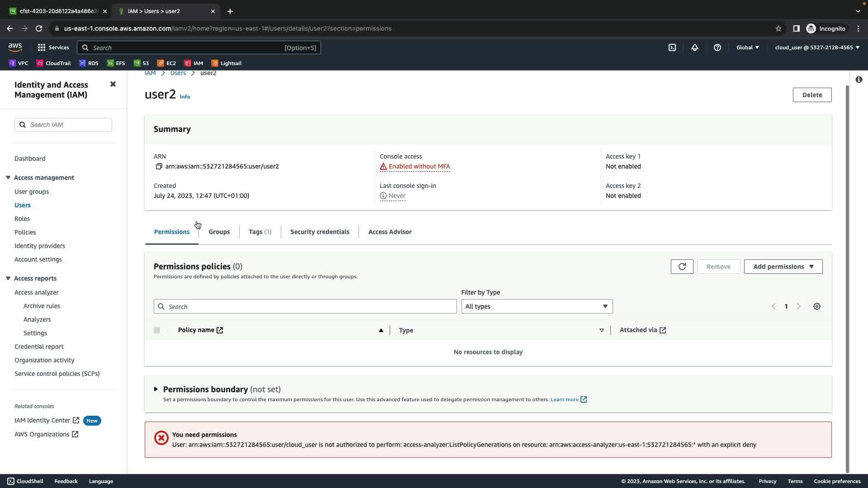Open table preferences gear icon

(x=816, y=306)
